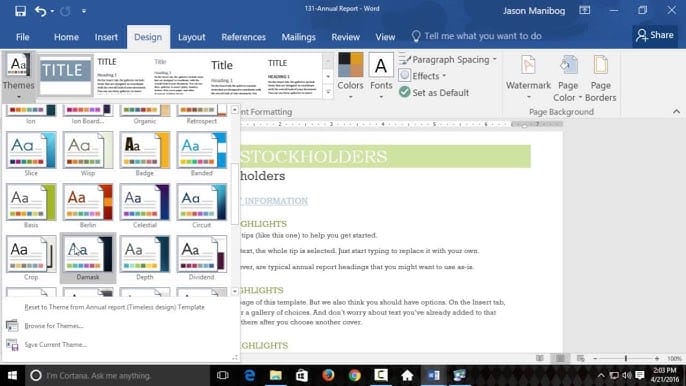Open the Undo history dropdown arrow
The image size is (686, 386).
[x=52, y=11]
